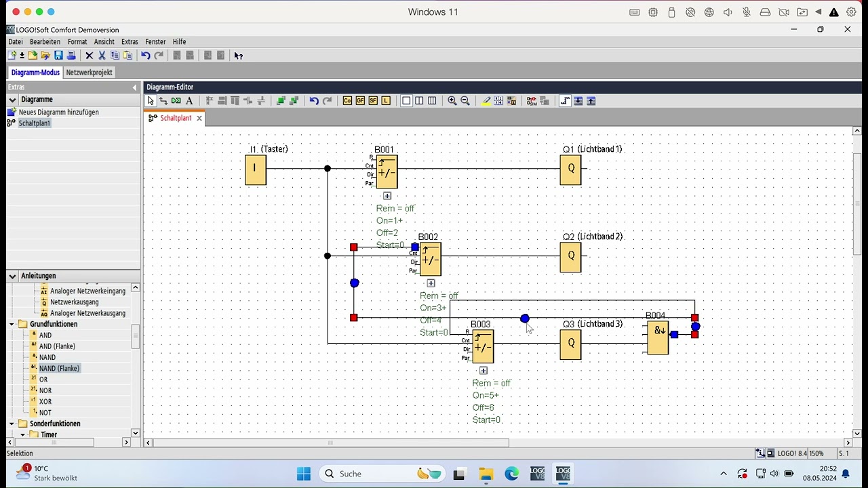Open the Fenster menu

[155, 42]
